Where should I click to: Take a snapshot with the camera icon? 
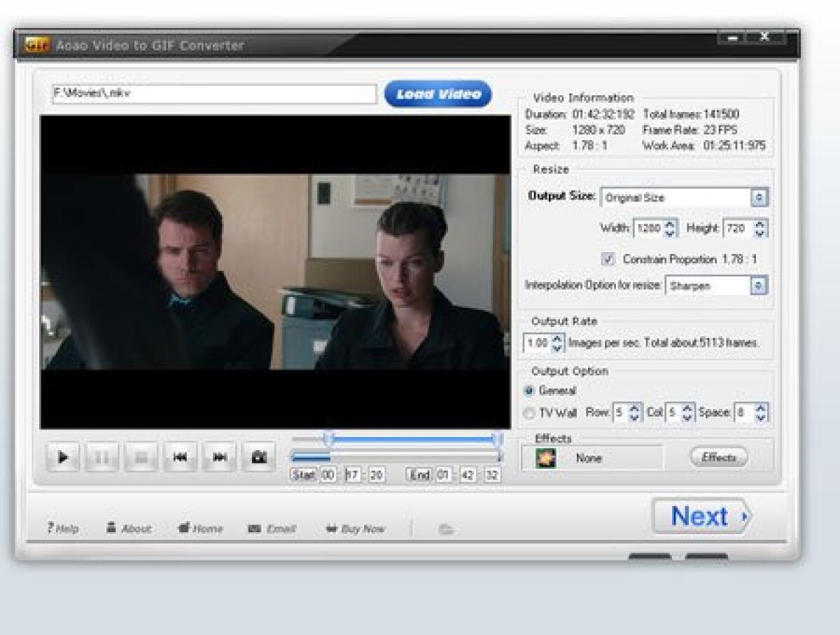coord(259,456)
